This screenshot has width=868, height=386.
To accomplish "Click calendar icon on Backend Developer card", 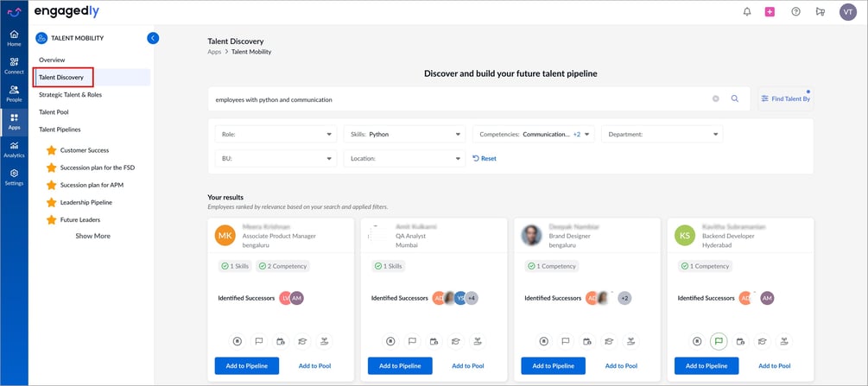I will point(740,341).
